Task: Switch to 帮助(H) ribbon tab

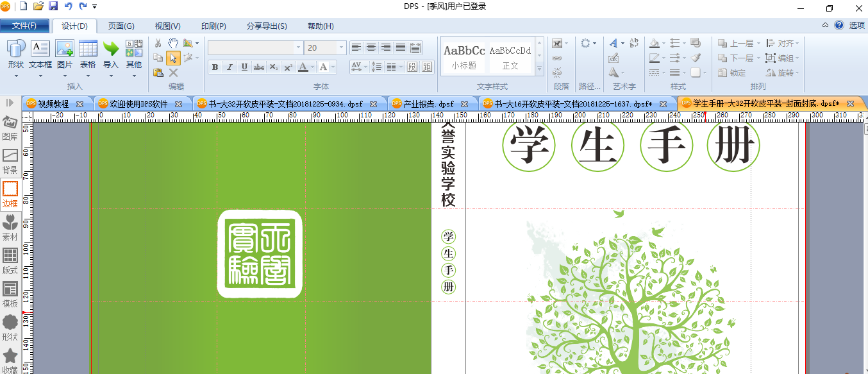Action: click(x=321, y=26)
